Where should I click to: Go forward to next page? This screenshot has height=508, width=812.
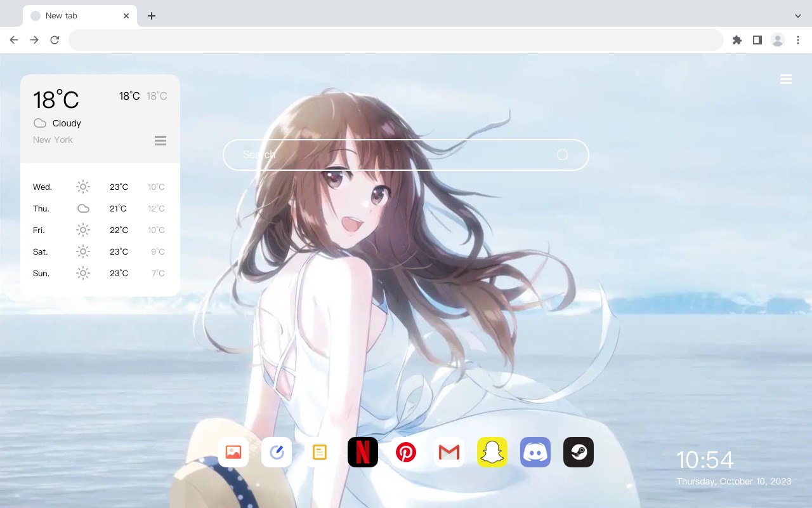pos(34,40)
